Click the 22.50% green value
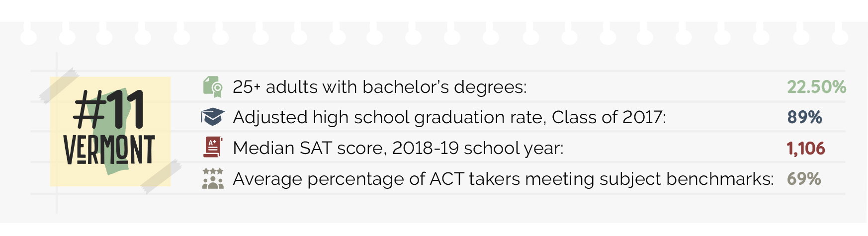Viewport: 868px width, 236px height. (x=816, y=87)
